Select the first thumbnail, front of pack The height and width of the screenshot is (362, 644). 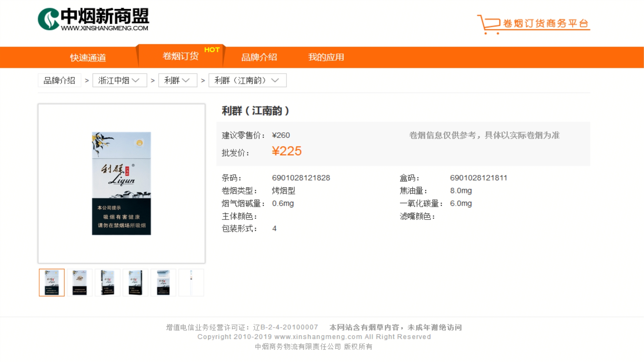coord(52,283)
